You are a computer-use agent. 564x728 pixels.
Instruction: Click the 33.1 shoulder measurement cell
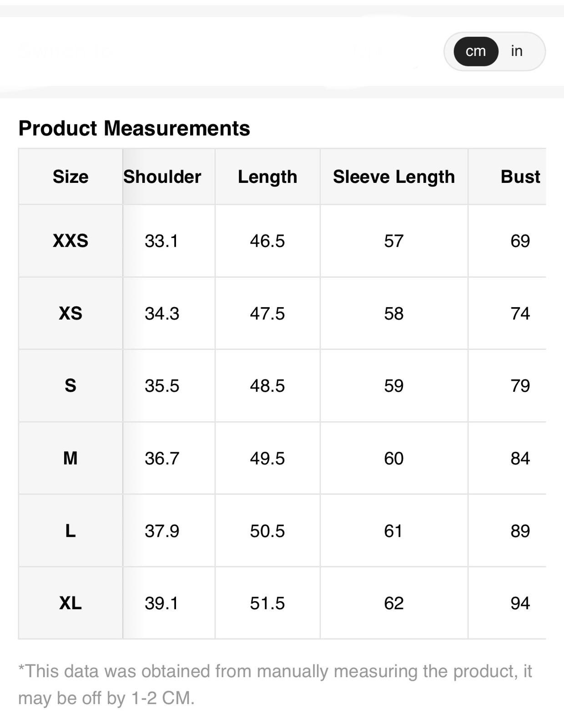click(x=162, y=241)
